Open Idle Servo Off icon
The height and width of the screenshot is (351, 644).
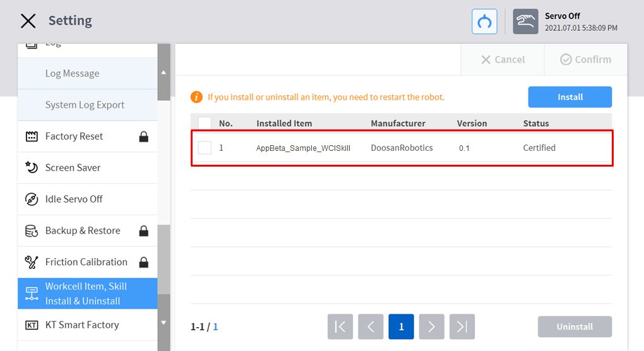32,199
